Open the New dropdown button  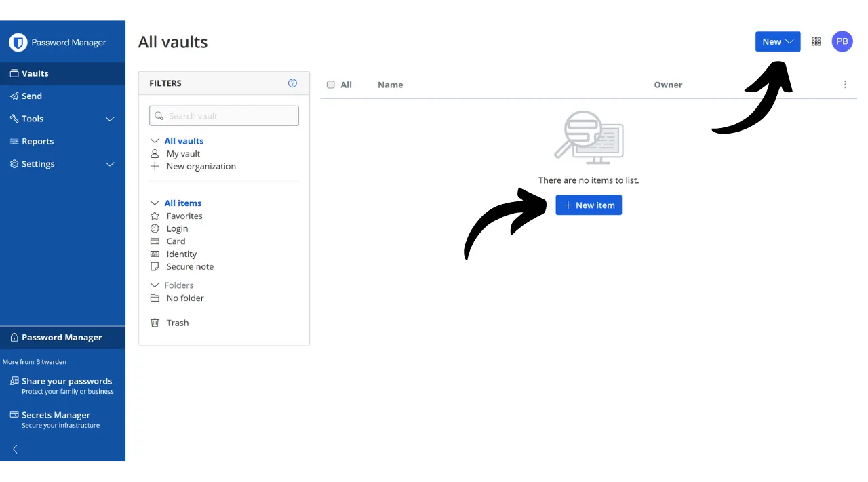pos(777,41)
